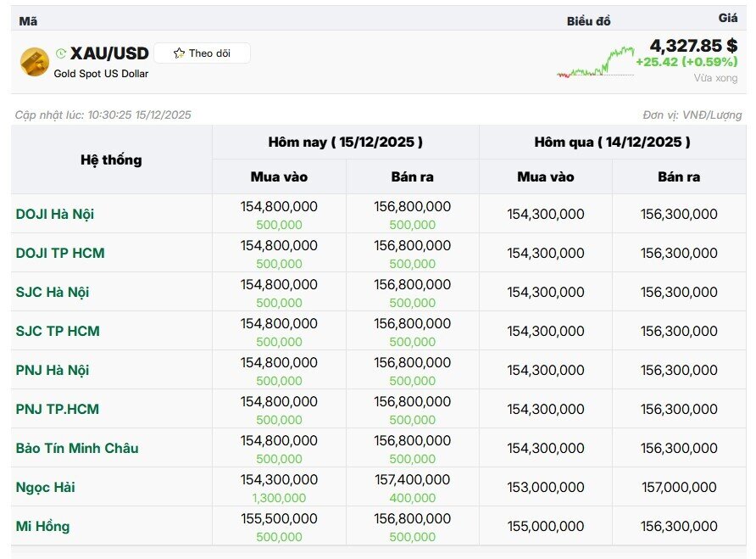
Task: Open the XAU/USD mini price chart
Action: tap(596, 63)
